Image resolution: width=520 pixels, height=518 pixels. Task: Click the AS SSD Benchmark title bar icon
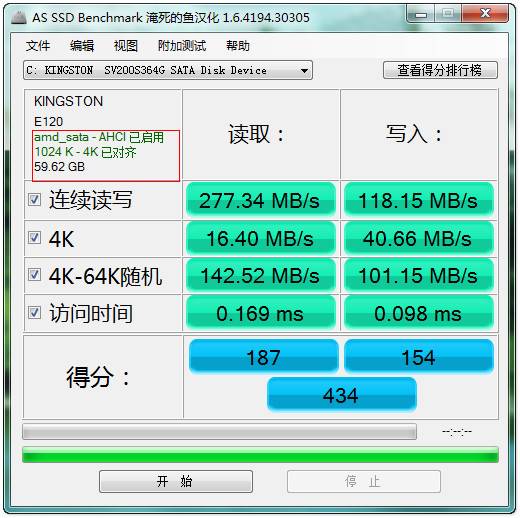pyautogui.click(x=19, y=17)
